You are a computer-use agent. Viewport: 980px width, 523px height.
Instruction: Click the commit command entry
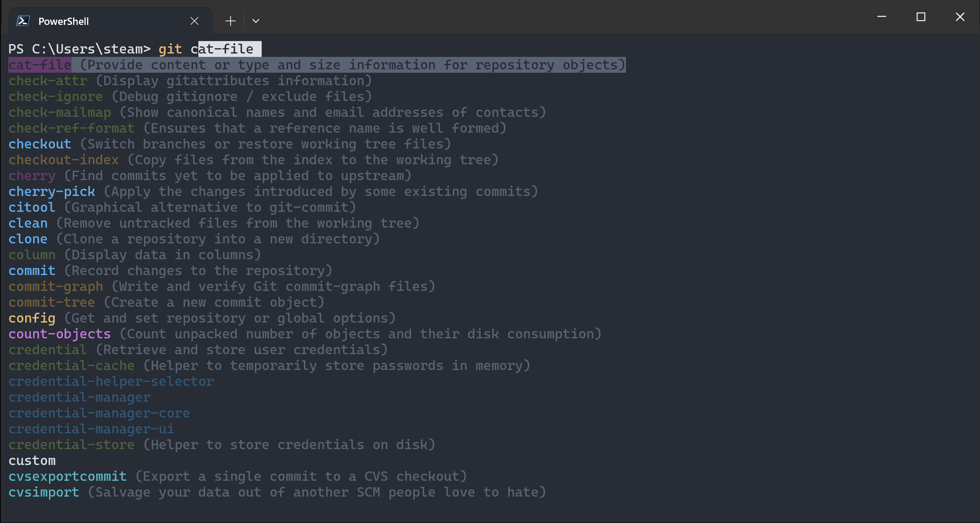point(32,271)
